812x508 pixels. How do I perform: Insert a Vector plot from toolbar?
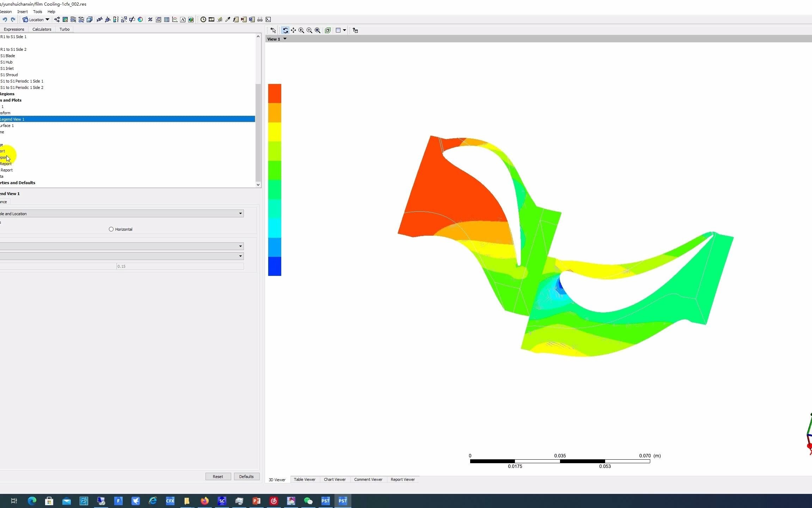click(57, 20)
